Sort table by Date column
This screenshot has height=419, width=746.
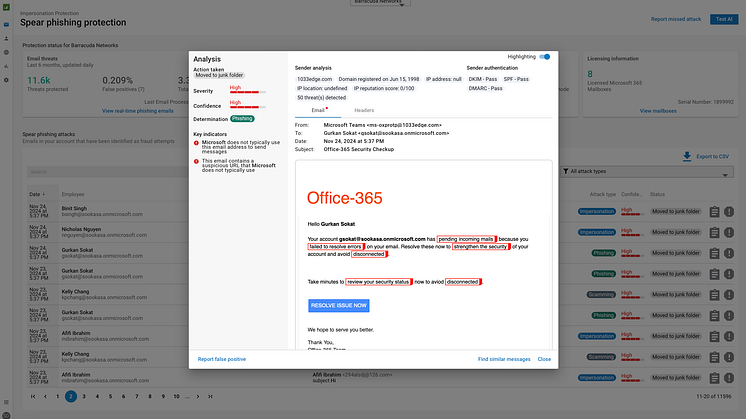click(37, 194)
